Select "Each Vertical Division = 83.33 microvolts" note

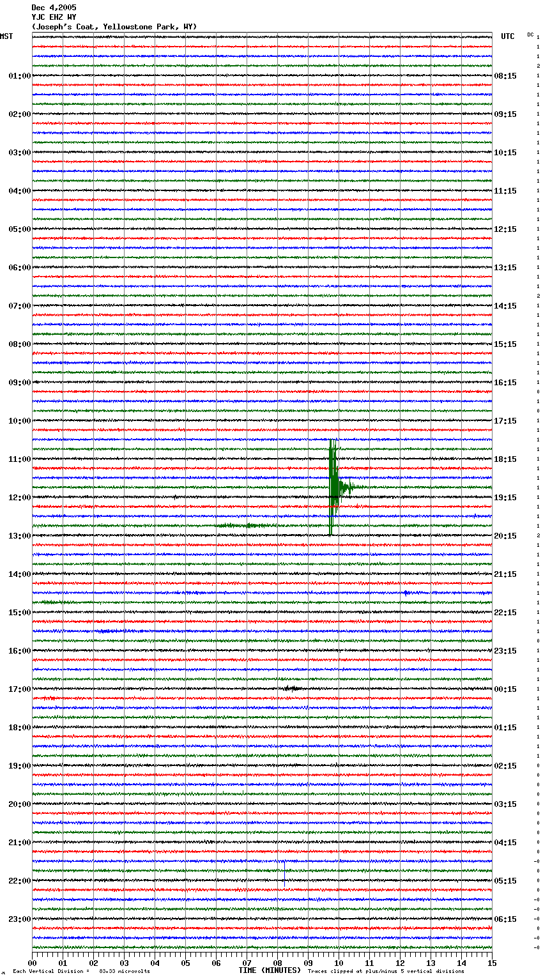(x=81, y=971)
